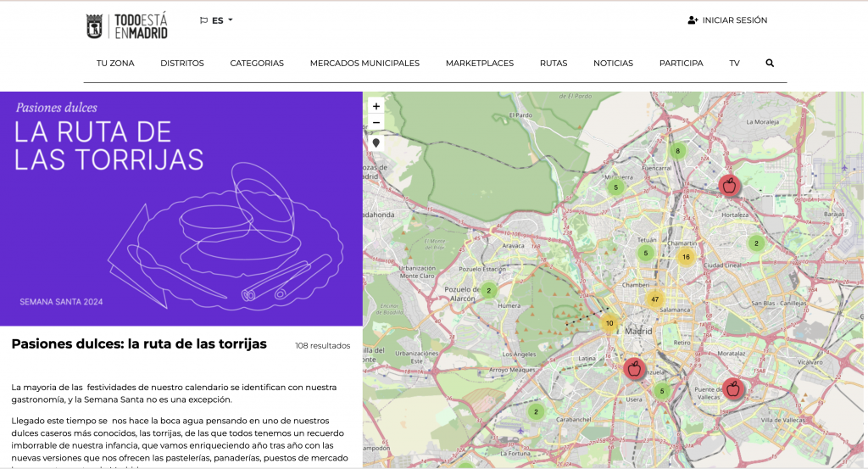
Task: Select the red apple marker near Hortaleza
Action: (x=729, y=185)
